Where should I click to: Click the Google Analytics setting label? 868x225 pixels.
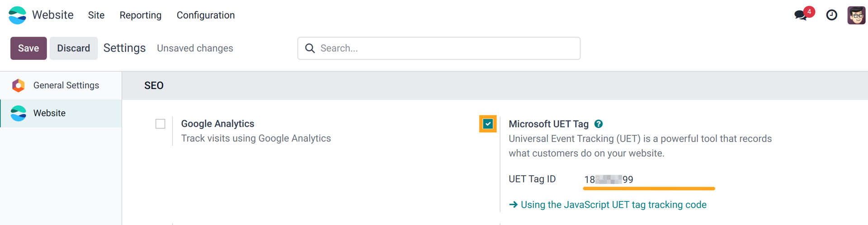[217, 124]
